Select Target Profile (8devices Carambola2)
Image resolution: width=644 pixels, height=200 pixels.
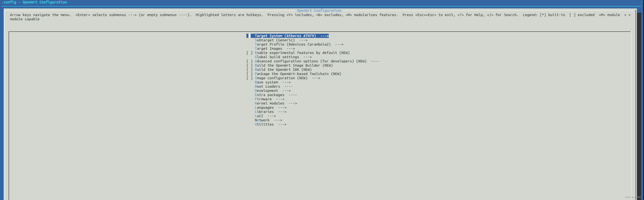click(x=292, y=44)
